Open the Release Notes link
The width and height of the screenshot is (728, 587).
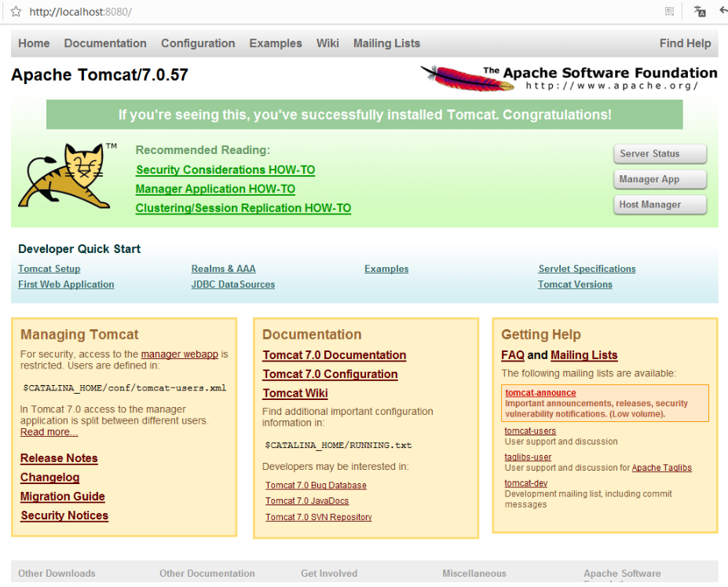click(59, 458)
